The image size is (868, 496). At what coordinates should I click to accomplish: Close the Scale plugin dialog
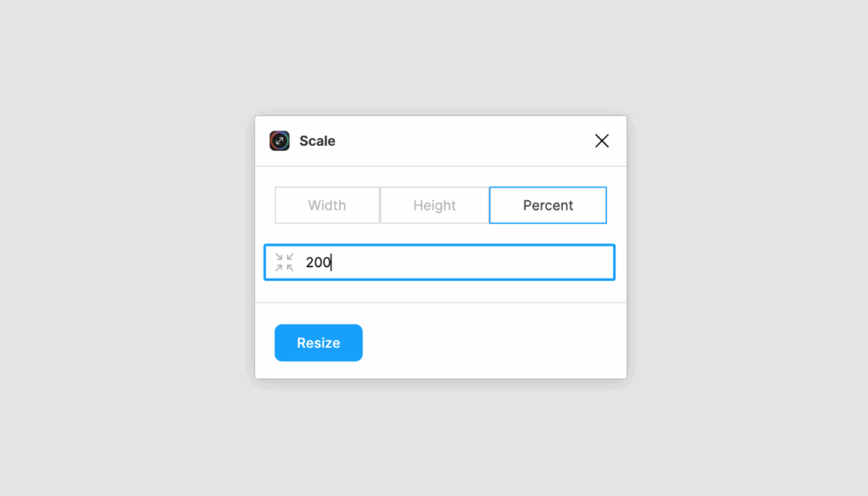pos(602,141)
